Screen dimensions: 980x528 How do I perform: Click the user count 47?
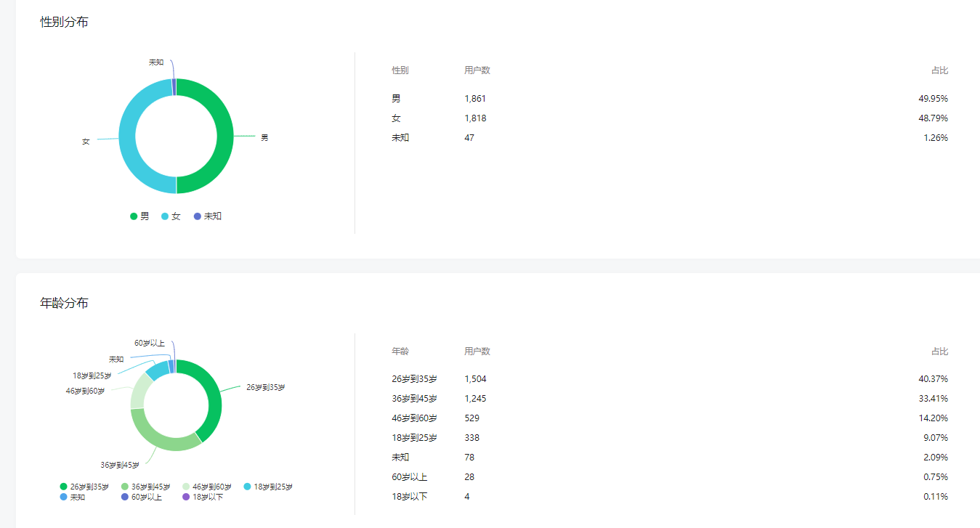pos(469,138)
